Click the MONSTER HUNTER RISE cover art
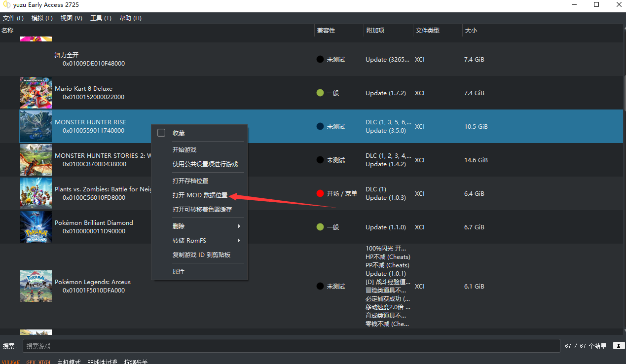 tap(36, 126)
